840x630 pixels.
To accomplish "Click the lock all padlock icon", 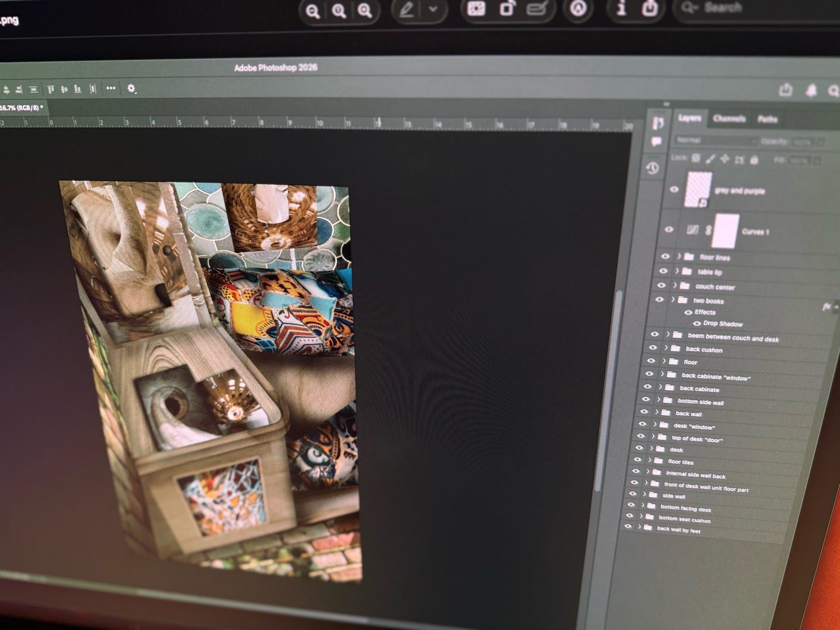I will pyautogui.click(x=754, y=160).
